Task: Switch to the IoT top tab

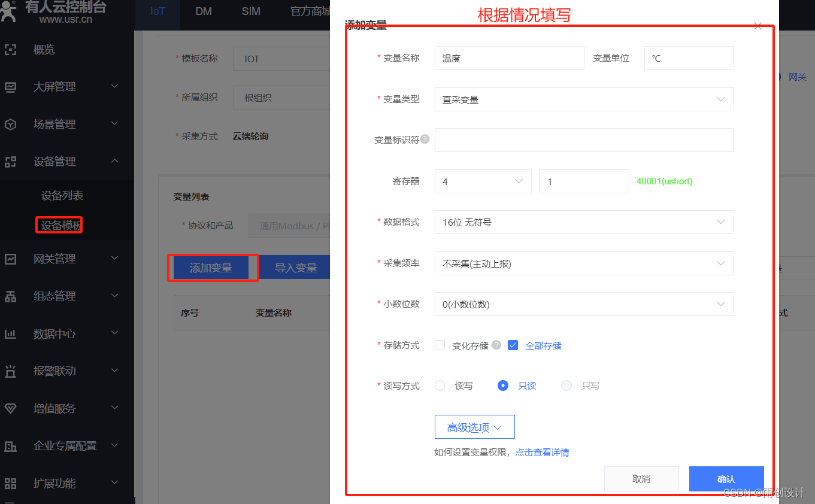Action: click(x=157, y=11)
